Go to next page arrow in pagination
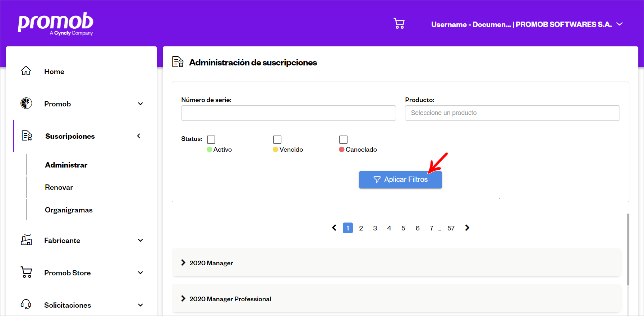 (467, 228)
